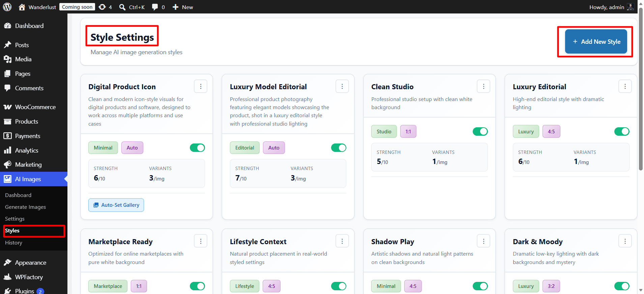Click the Coming soon badge
Viewport: 644px width, 294px height.
77,7
